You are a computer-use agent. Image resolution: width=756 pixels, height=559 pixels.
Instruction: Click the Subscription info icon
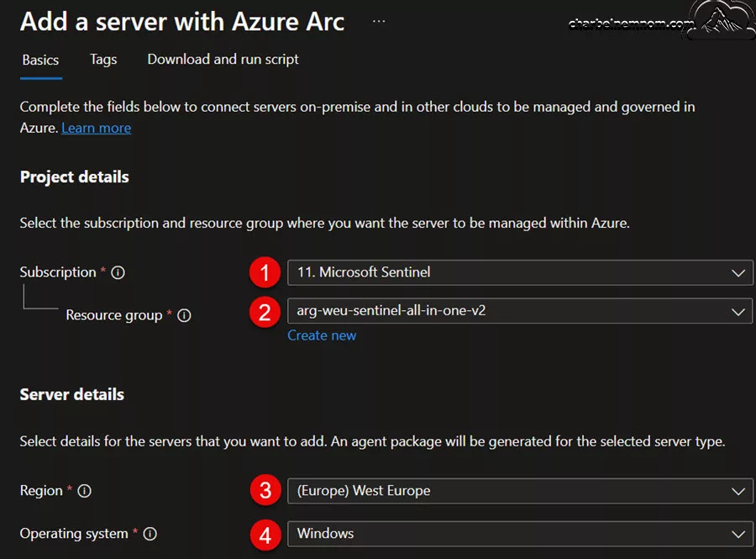[118, 272]
